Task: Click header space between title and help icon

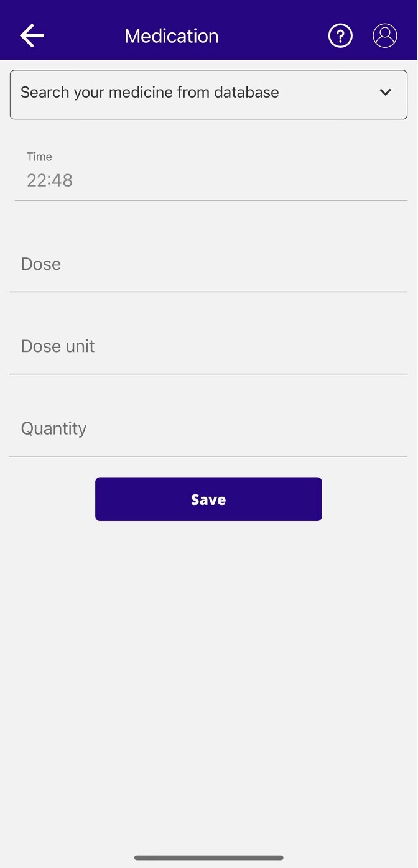Action: (274, 36)
